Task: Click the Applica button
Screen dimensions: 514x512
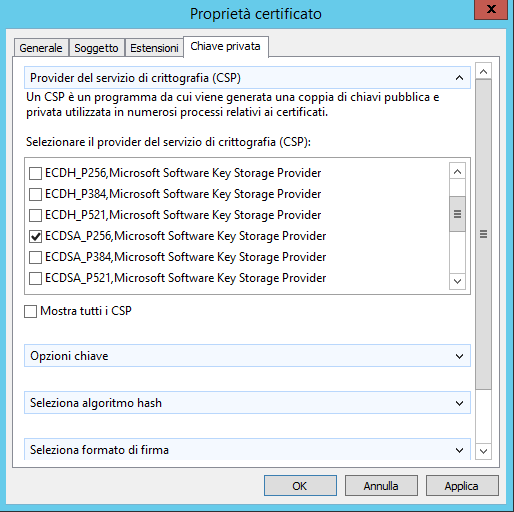Action: tap(462, 486)
